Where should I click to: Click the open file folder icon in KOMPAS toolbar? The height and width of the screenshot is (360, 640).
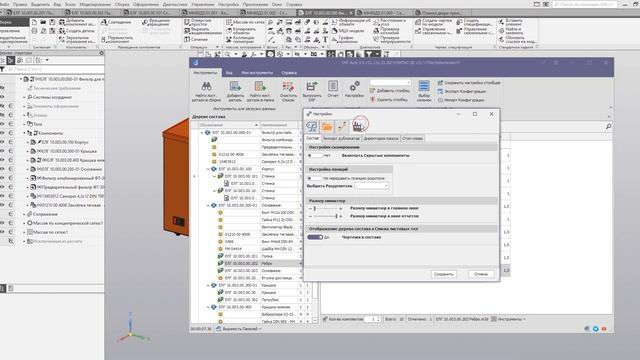click(x=43, y=22)
